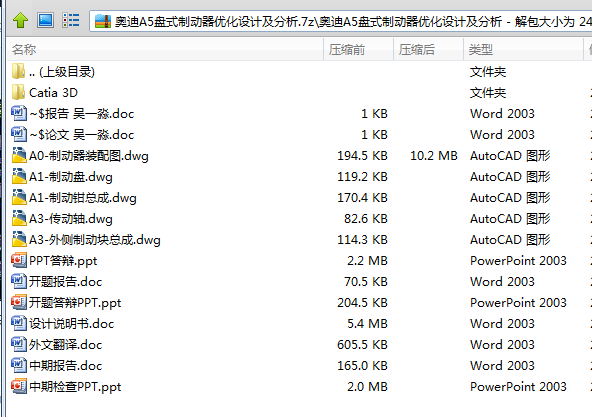Viewport: 592px width, 417px height.
Task: Click Word 2003 type of 设计说明书.doc
Action: pyautogui.click(x=502, y=324)
